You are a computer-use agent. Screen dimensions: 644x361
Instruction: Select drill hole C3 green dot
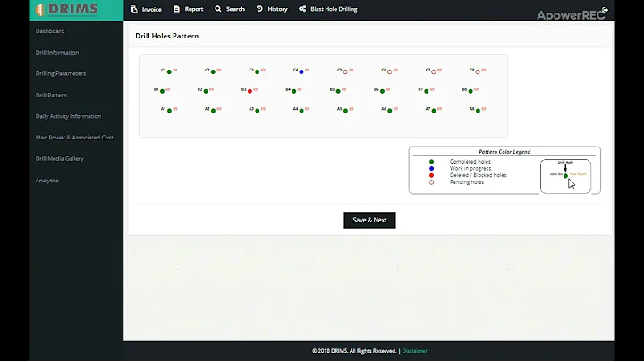point(257,71)
